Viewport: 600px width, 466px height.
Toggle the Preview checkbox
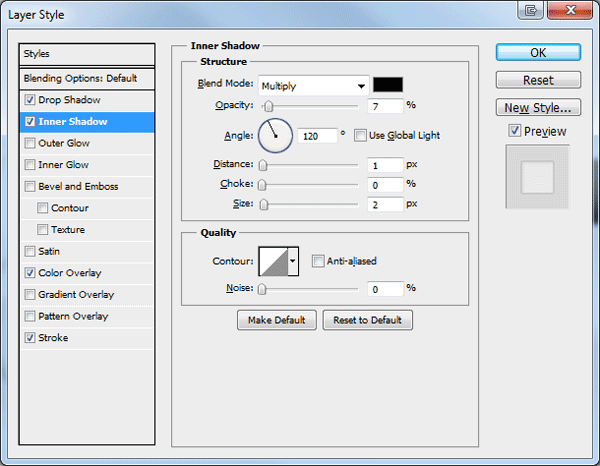pyautogui.click(x=514, y=131)
